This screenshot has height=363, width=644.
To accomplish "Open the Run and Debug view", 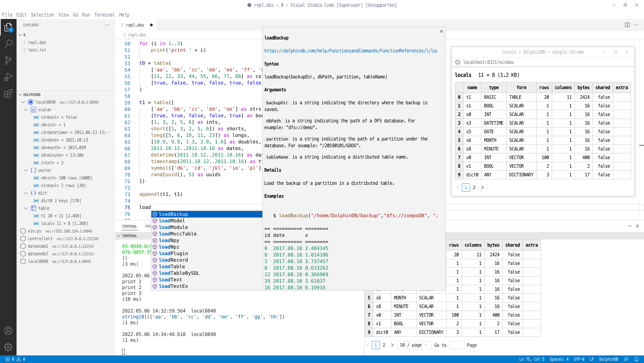I will pyautogui.click(x=8, y=77).
